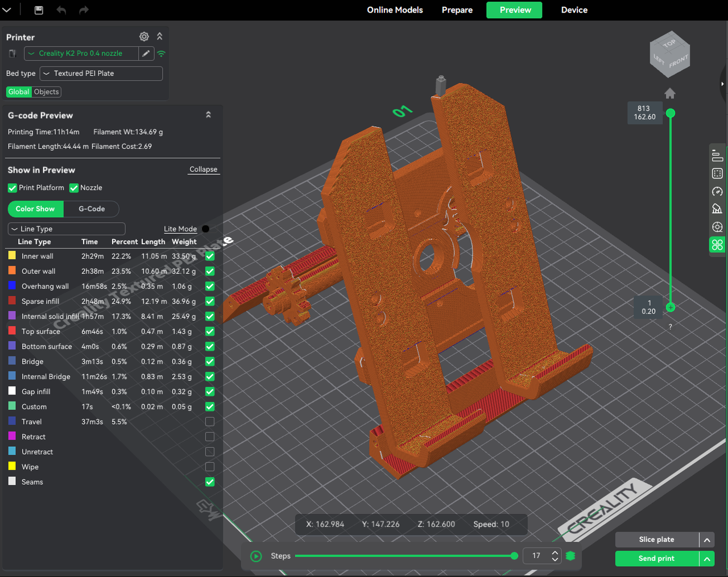Collapse the G-code Preview panel
Image resolution: width=728 pixels, height=577 pixels.
click(208, 115)
